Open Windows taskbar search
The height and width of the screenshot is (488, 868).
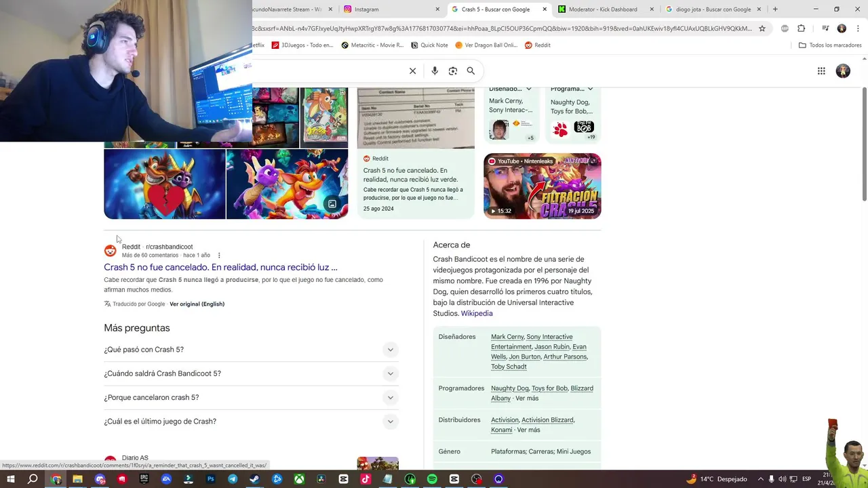pyautogui.click(x=33, y=479)
